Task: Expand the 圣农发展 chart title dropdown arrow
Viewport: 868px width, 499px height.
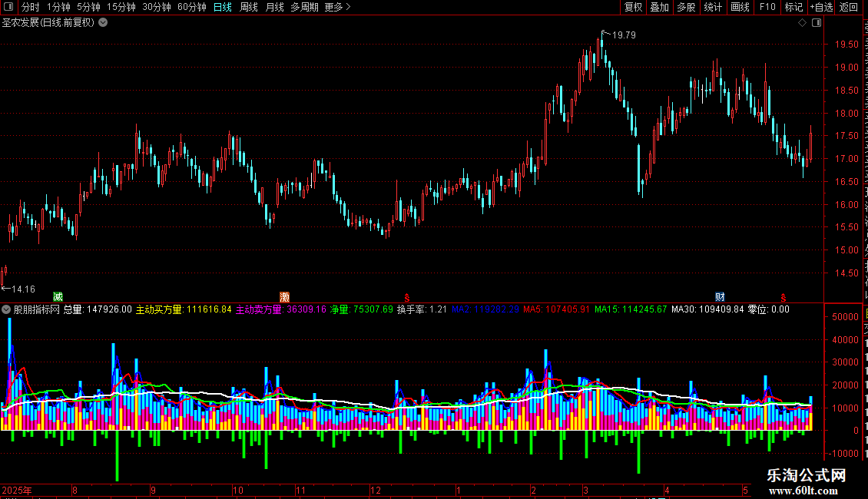Action: pos(103,23)
